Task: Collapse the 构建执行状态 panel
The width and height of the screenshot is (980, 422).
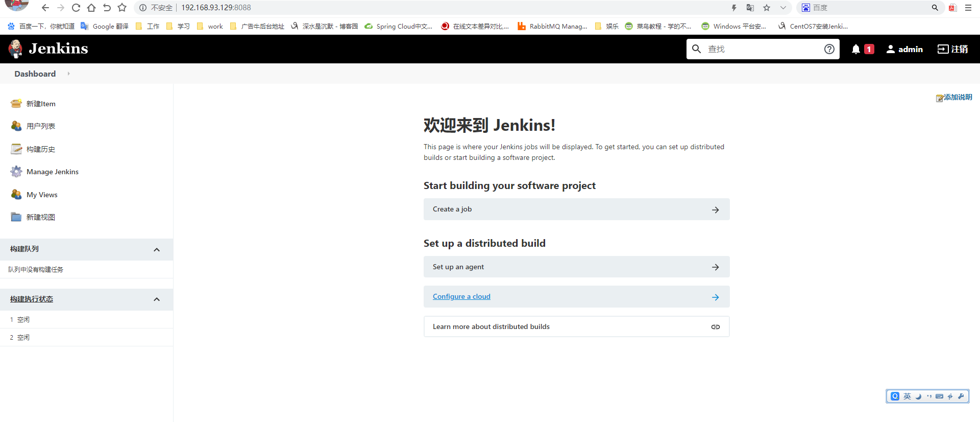Action: pos(157,299)
